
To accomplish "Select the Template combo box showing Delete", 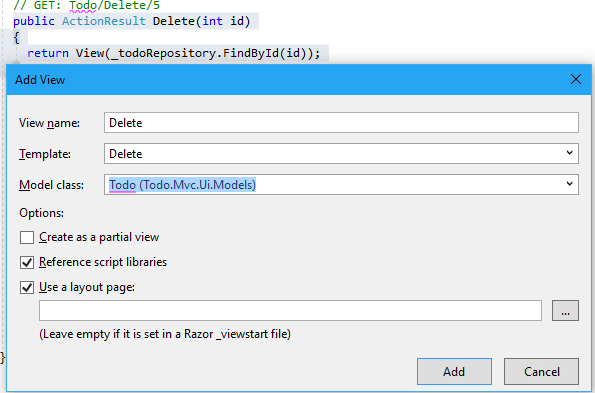I will (341, 154).
